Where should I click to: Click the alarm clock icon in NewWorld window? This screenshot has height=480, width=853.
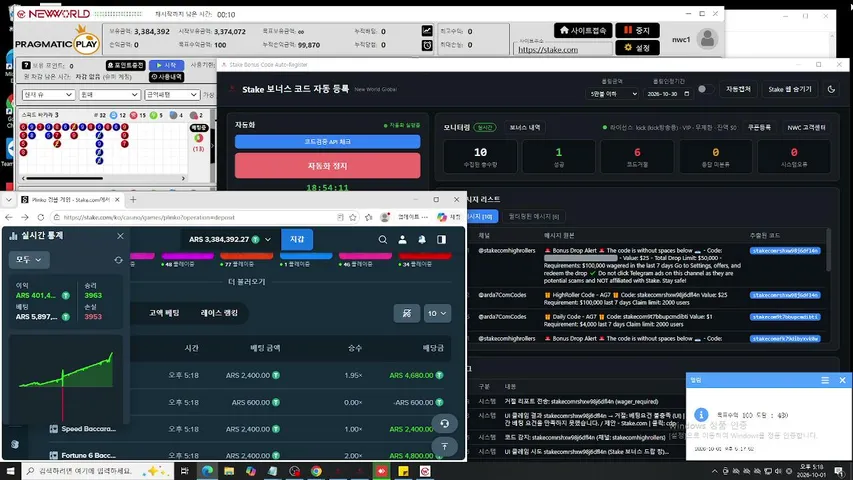[x=427, y=45]
